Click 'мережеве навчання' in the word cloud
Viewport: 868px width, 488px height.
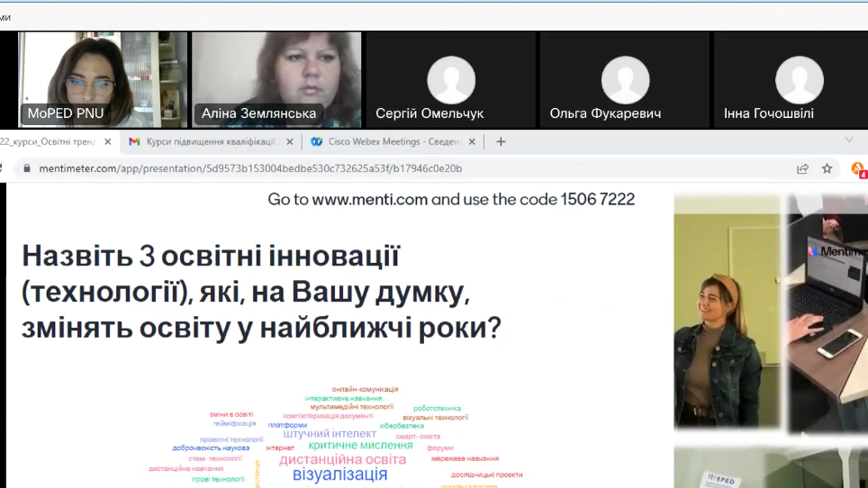pos(465,458)
